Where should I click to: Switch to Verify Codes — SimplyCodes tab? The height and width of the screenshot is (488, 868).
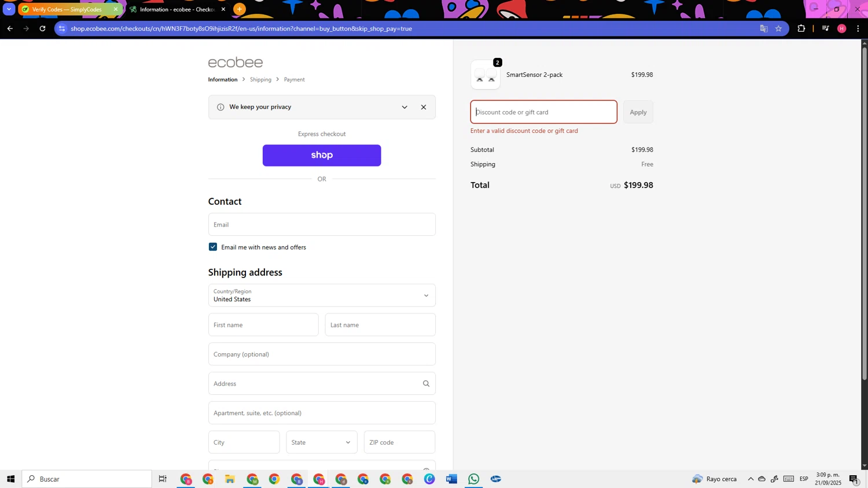click(x=68, y=9)
